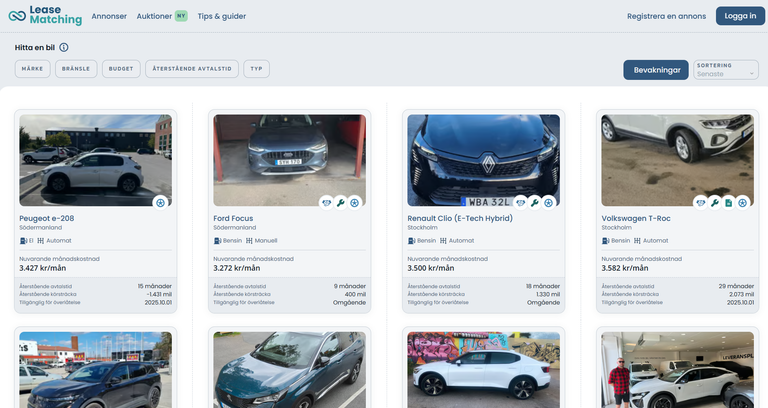
Task: Click the 3.500 kr/mån price
Action: point(431,268)
